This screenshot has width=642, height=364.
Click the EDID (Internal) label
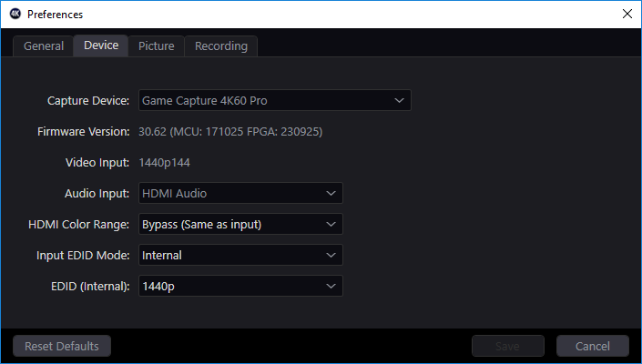coord(90,287)
